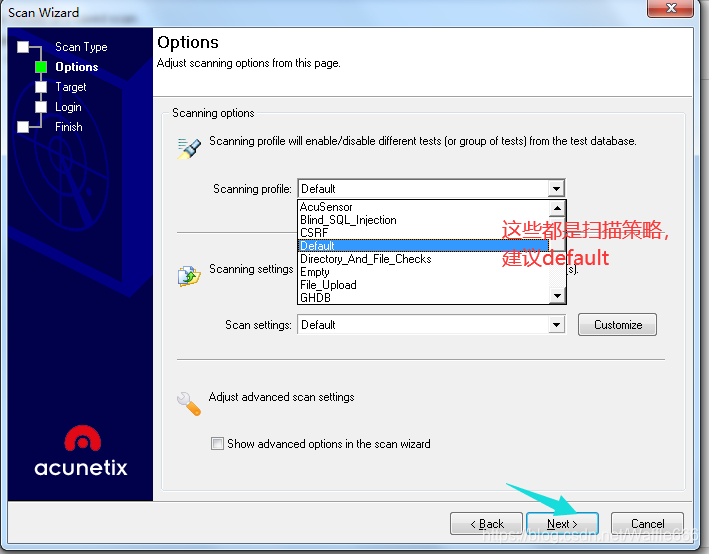Click the Finish step marker box
Viewport: 709px width, 554px height.
coord(23,127)
